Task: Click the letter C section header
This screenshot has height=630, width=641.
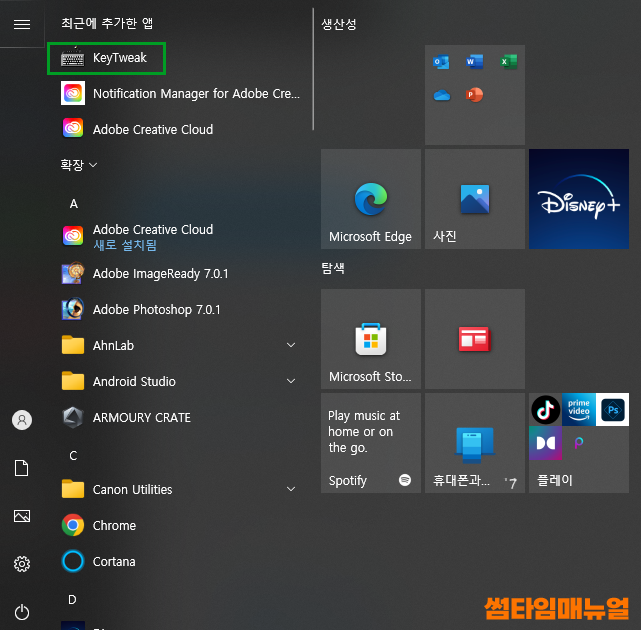Action: point(73,455)
